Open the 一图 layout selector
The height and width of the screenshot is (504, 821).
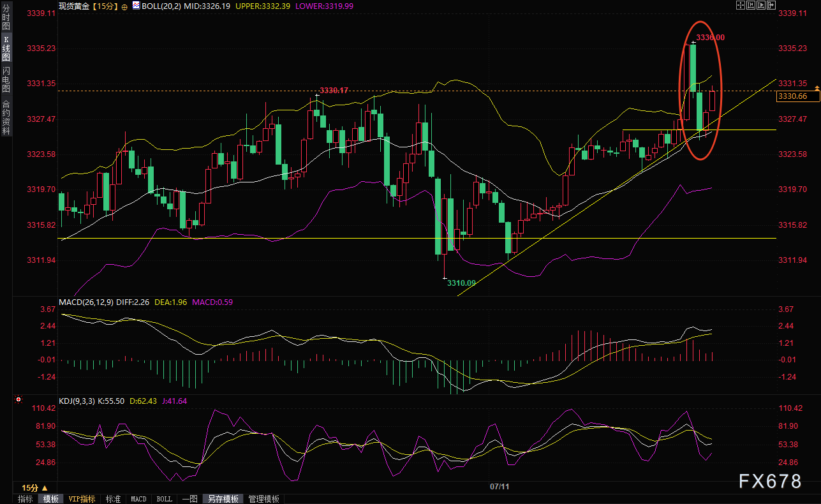(x=189, y=499)
